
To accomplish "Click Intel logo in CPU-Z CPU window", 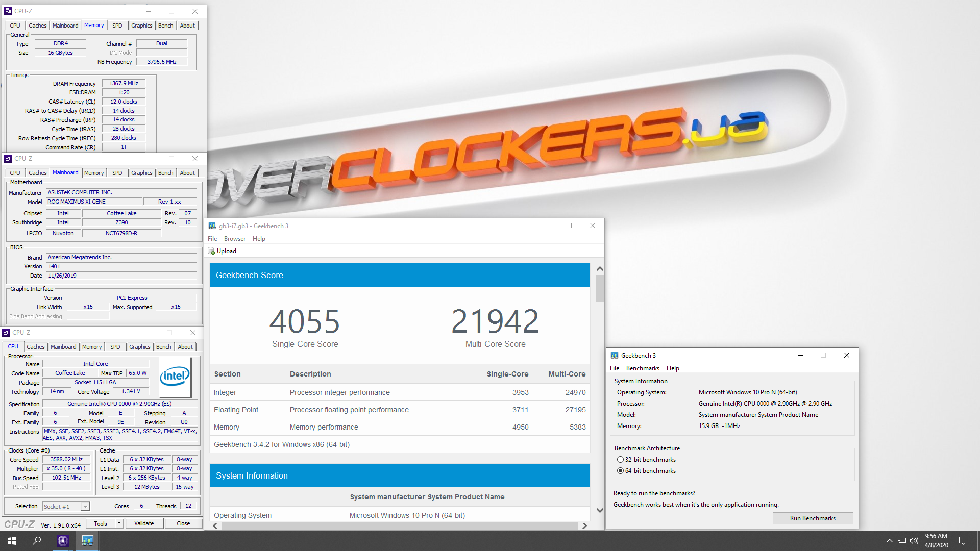I will 175,377.
